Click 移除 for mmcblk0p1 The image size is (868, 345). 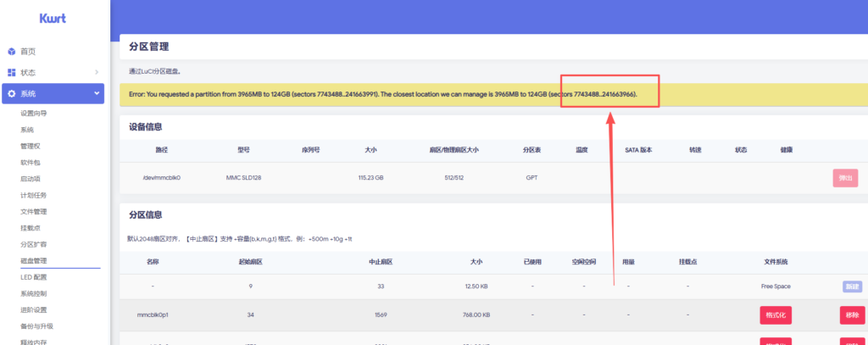[x=853, y=315]
